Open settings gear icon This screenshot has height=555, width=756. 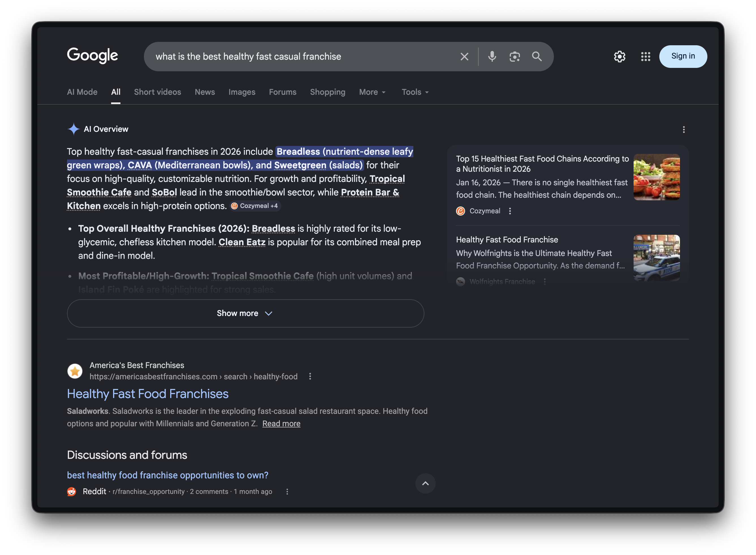pyautogui.click(x=620, y=57)
